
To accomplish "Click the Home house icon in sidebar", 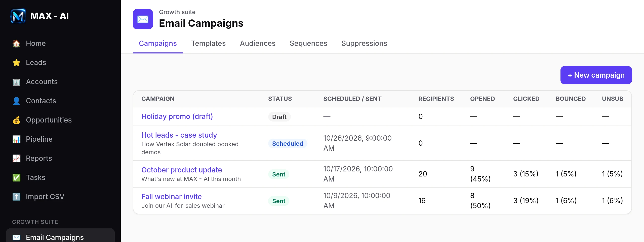I will [x=16, y=43].
